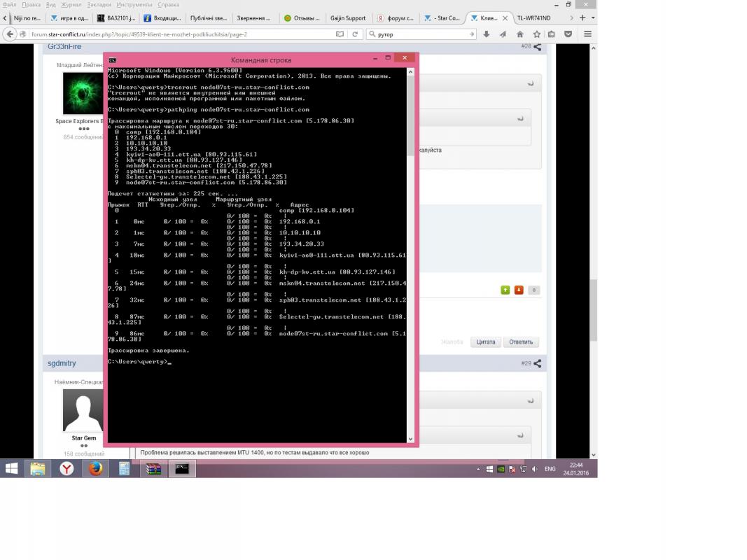The image size is (747, 560).
Task: Reload the page with the refresh icon
Action: point(355,34)
